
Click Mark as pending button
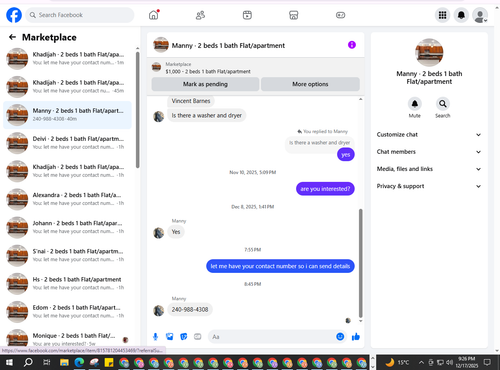coord(205,84)
